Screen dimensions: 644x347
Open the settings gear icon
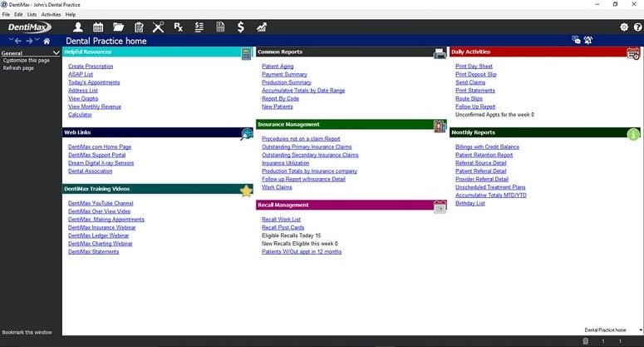624,27
